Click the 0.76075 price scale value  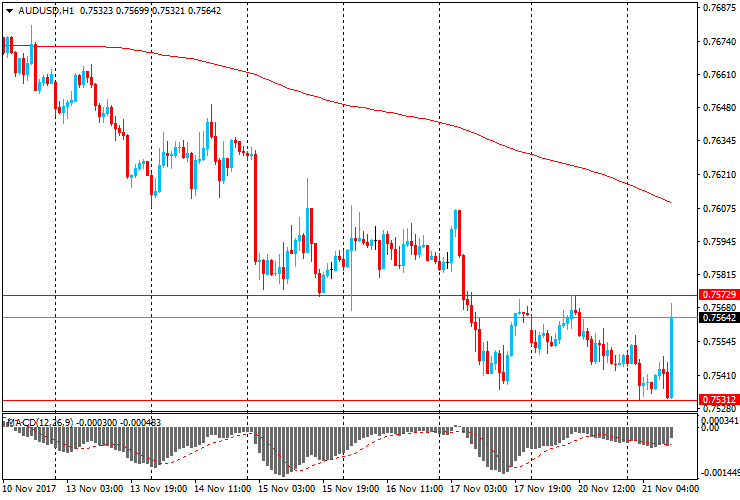click(x=719, y=208)
